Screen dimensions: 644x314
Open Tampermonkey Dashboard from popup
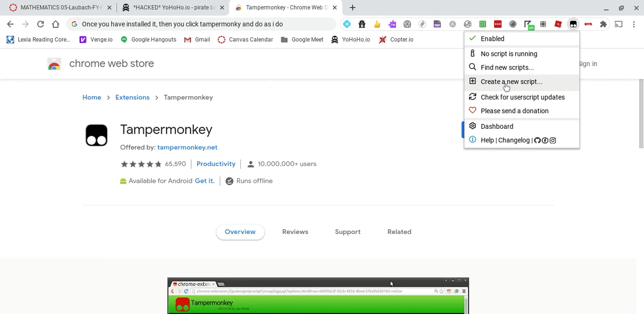tap(522, 126)
